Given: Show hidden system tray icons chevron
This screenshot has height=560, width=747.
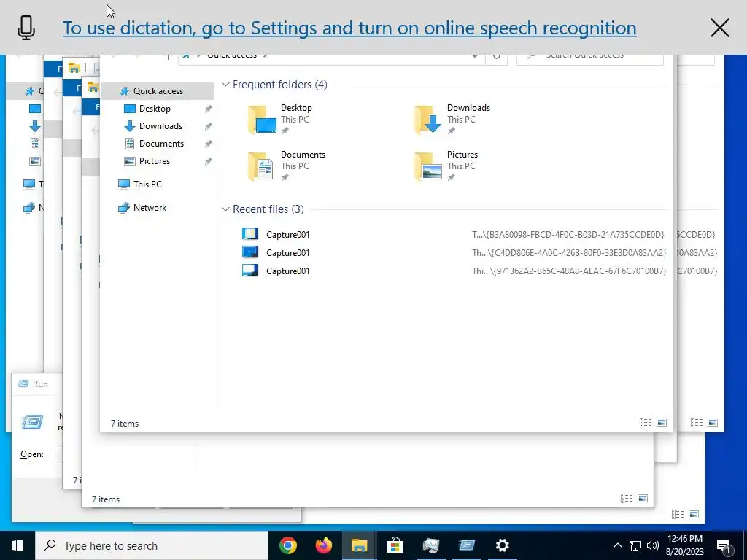Looking at the screenshot, I should tap(617, 545).
